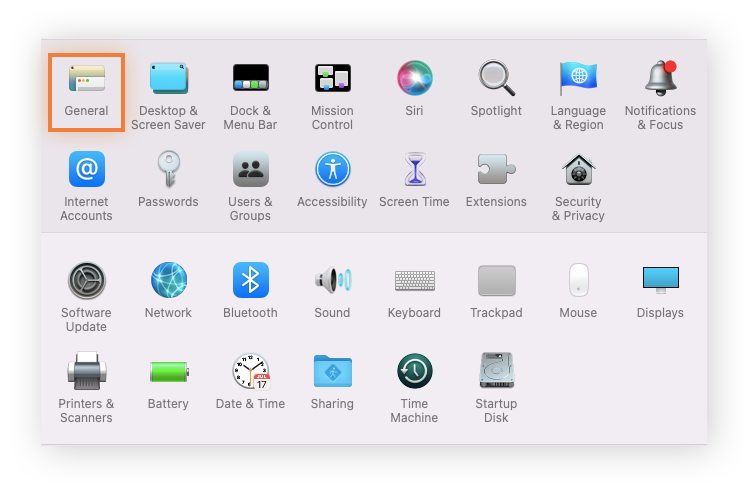Open the Passwords key icon

click(168, 169)
